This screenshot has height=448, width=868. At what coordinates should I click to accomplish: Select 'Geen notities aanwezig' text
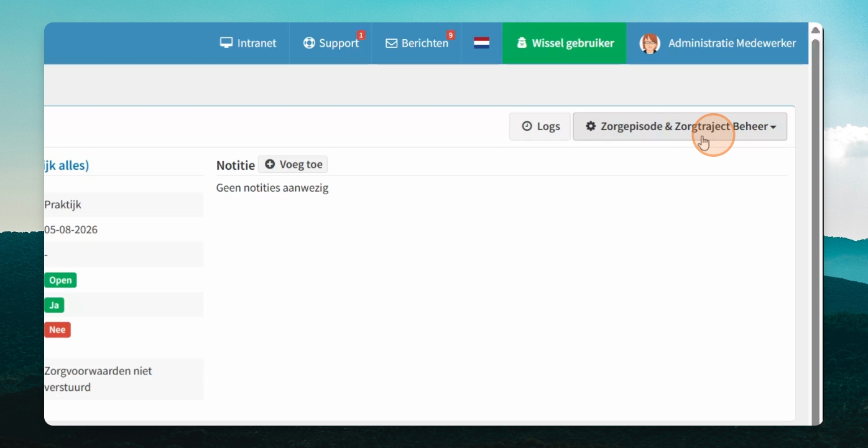[x=272, y=187]
